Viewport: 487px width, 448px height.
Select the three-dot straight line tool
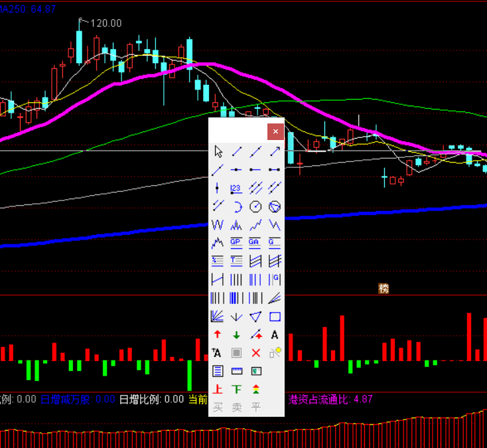(255, 151)
